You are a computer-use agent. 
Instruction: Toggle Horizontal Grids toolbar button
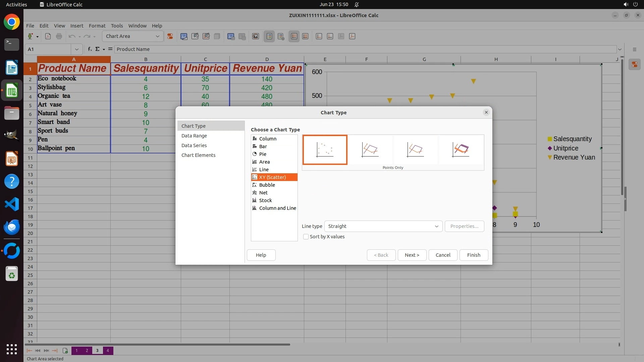[x=294, y=37]
